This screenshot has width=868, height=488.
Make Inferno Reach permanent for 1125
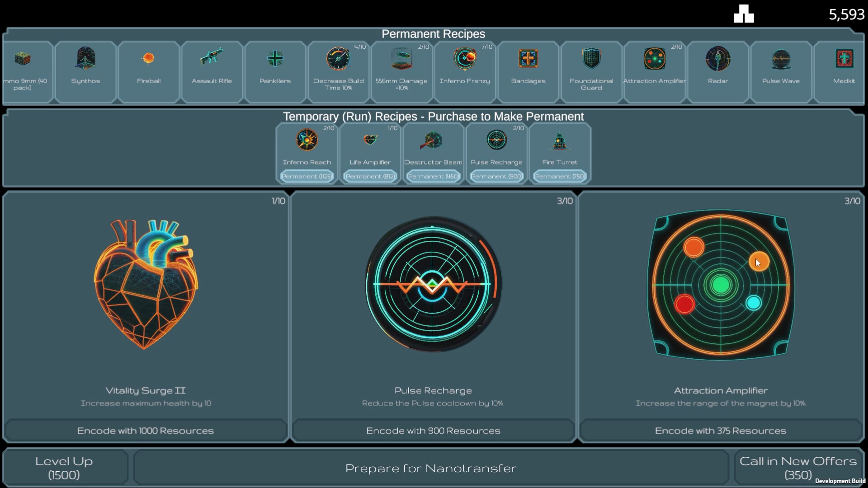point(307,176)
